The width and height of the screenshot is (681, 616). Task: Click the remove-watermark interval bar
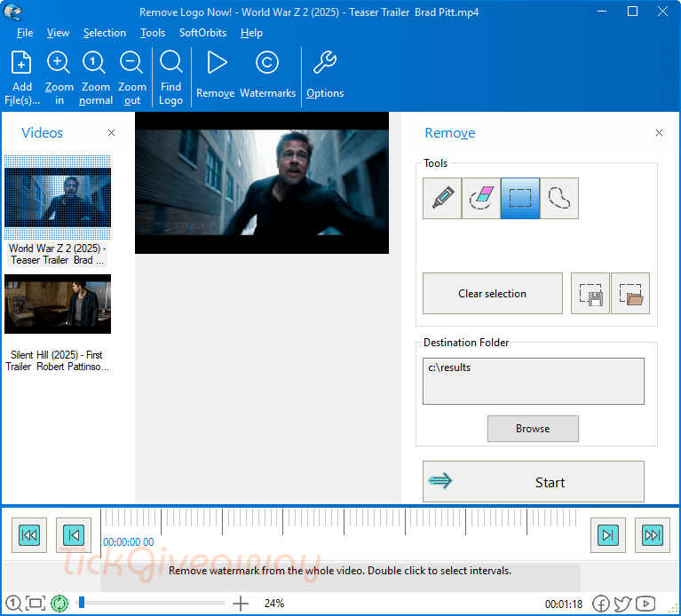(341, 577)
